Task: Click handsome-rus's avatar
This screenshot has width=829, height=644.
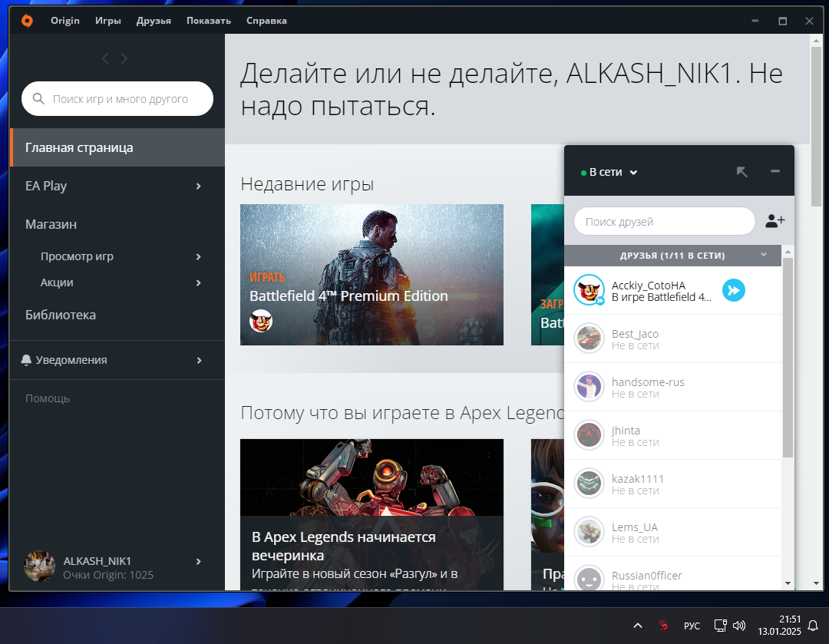Action: 589,387
